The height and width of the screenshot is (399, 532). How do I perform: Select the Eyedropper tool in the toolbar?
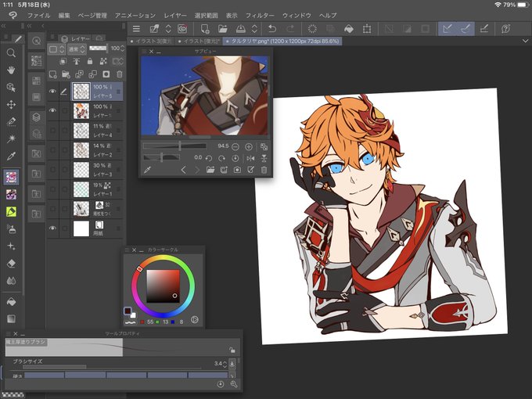coord(11,156)
